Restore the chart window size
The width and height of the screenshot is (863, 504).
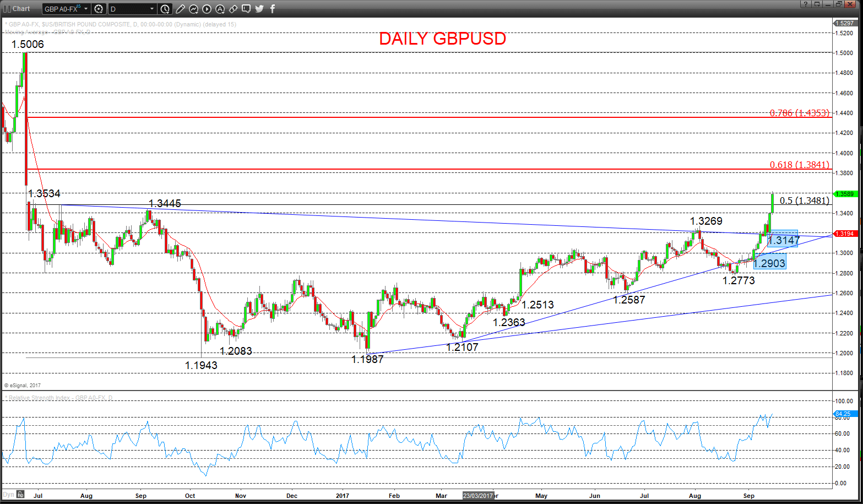pos(839,4)
